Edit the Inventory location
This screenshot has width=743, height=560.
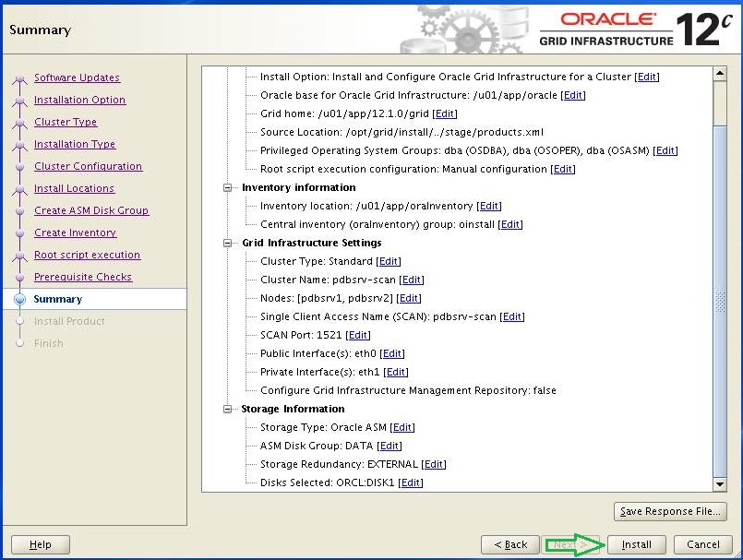click(x=489, y=206)
